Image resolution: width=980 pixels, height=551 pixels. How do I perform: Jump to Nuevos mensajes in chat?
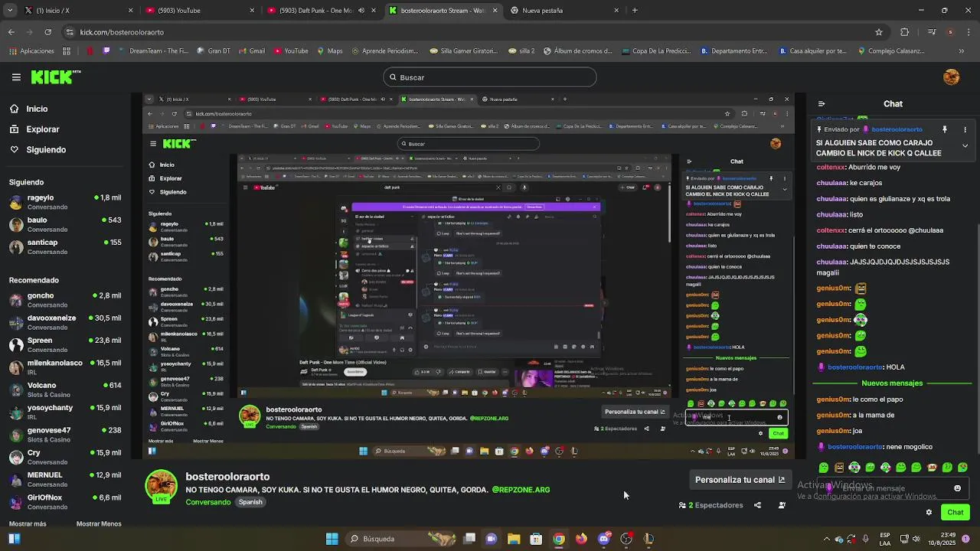892,383
